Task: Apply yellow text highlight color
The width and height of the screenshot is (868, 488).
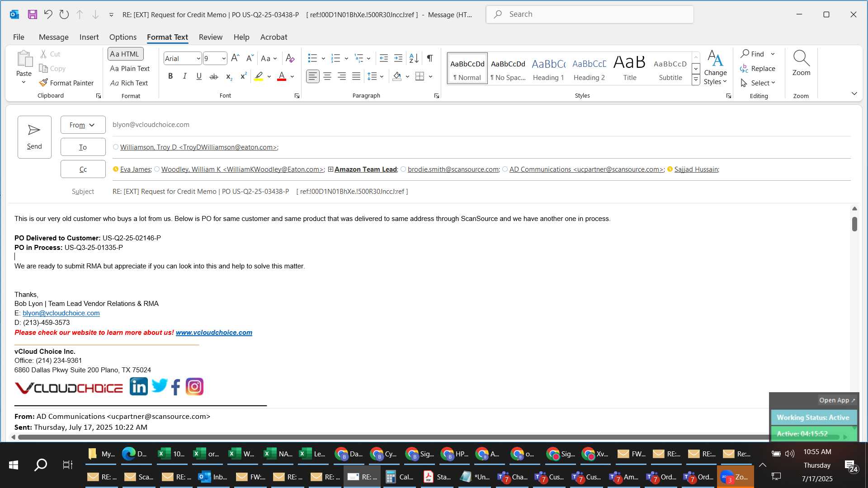Action: click(259, 76)
